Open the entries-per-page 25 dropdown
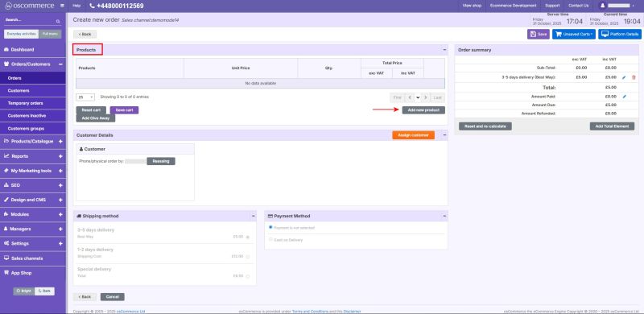 pyautogui.click(x=85, y=97)
